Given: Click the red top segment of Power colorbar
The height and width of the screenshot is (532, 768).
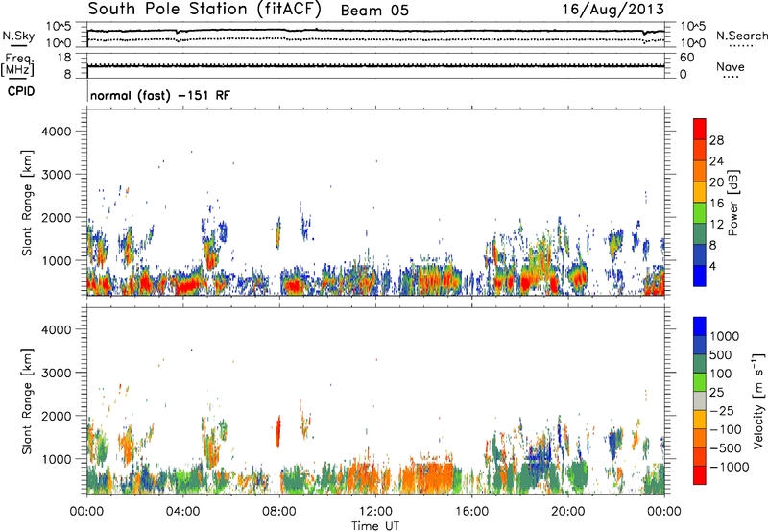Looking at the screenshot, I should coord(700,129).
